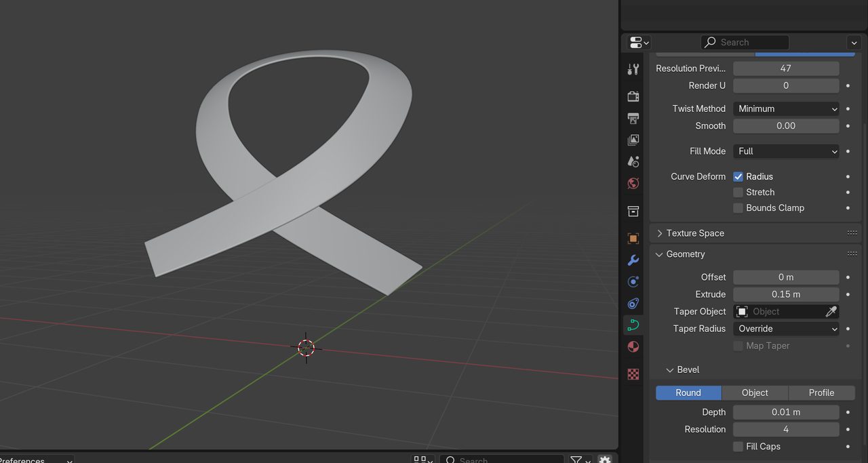The width and height of the screenshot is (868, 463).
Task: Collapse the Bevel subpanel
Action: (670, 369)
